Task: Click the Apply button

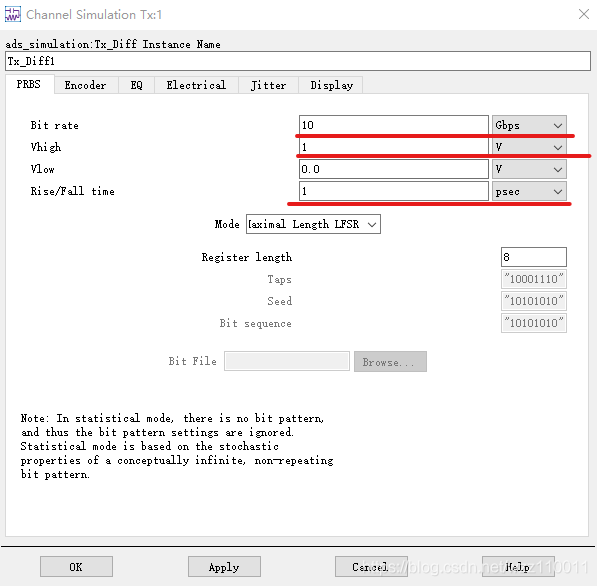Action: tap(224, 567)
